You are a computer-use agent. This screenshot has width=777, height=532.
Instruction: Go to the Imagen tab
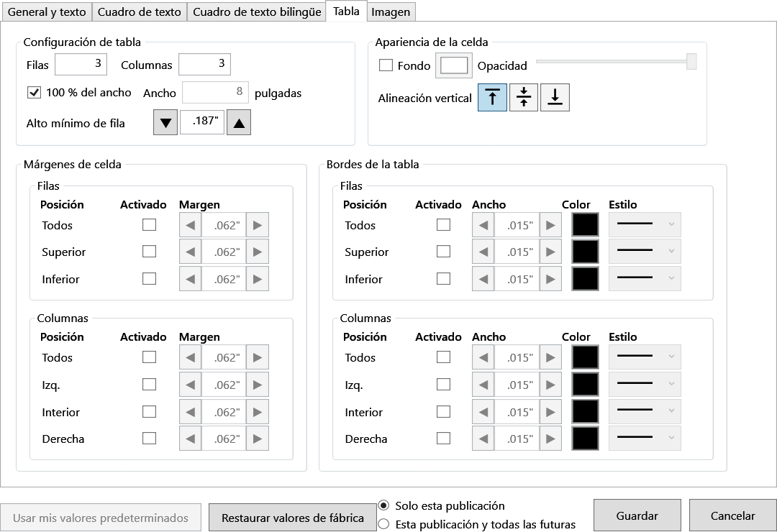tap(391, 12)
